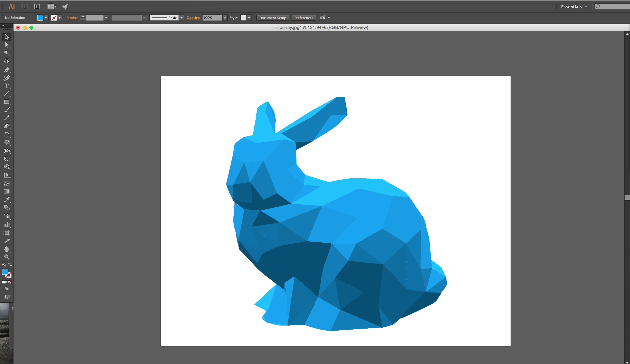Click the blue fill color swatch
Screen dimensions: 630x364
[40, 17]
